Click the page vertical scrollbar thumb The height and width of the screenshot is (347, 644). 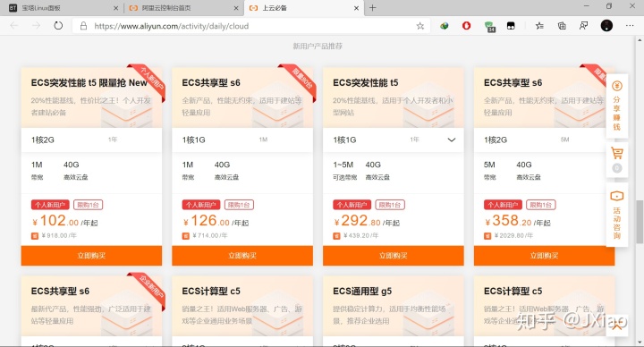[640, 222]
